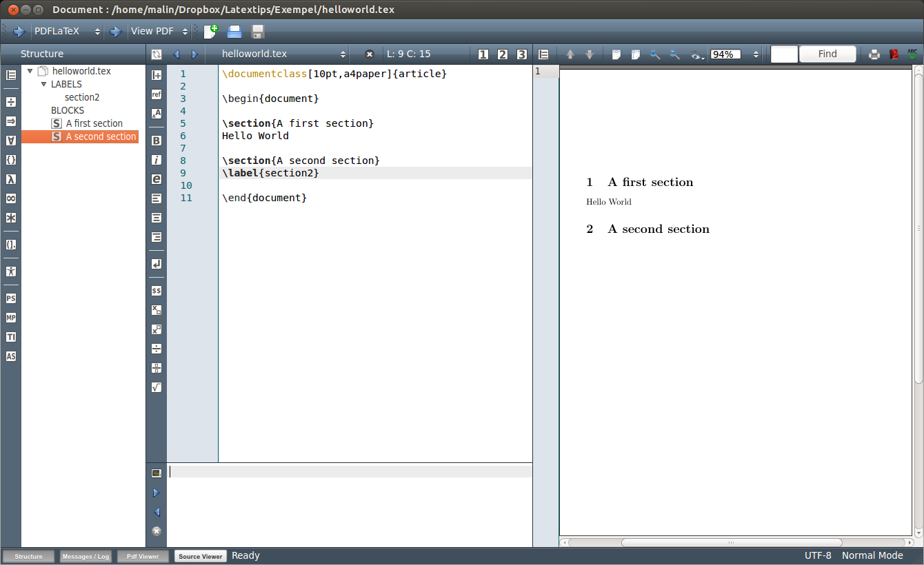
Task: Insert a ref command
Action: coord(157,94)
